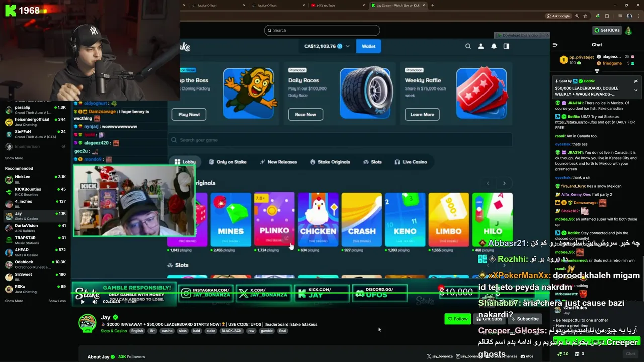Click the Wallet button
The width and height of the screenshot is (644, 362).
(x=368, y=46)
